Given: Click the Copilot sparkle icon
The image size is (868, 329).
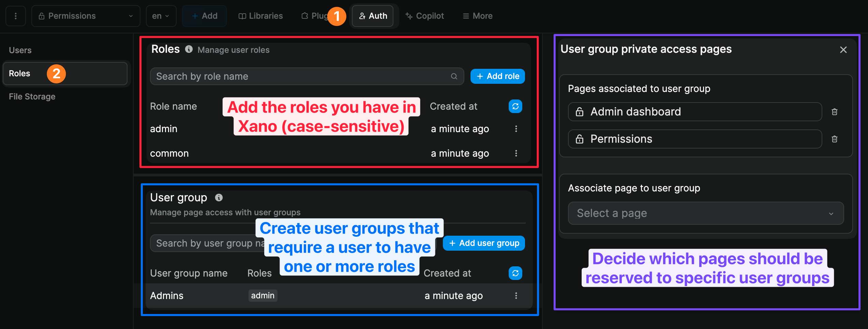Looking at the screenshot, I should click(x=408, y=16).
